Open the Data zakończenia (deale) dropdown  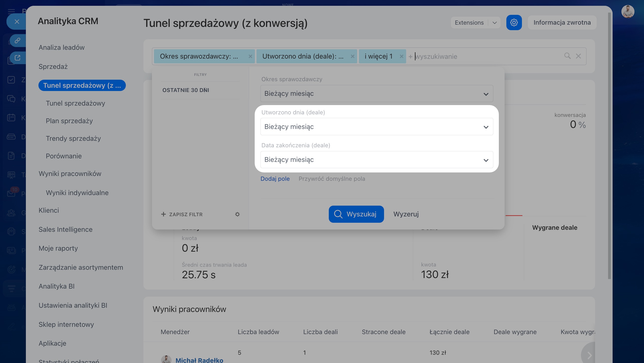coord(377,160)
